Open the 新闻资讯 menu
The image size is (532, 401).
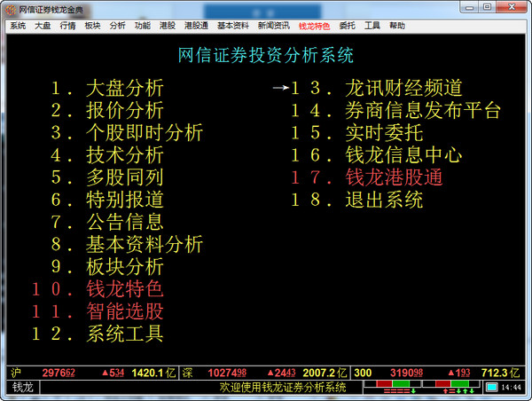click(274, 26)
